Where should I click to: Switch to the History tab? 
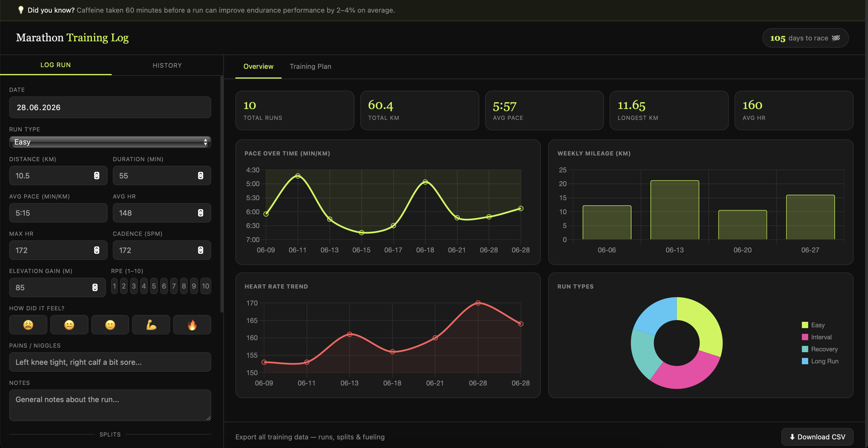[x=167, y=65]
